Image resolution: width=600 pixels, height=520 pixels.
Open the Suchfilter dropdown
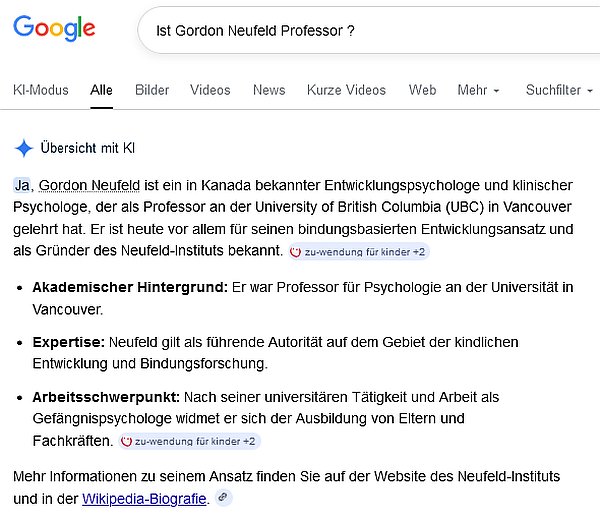pos(558,90)
